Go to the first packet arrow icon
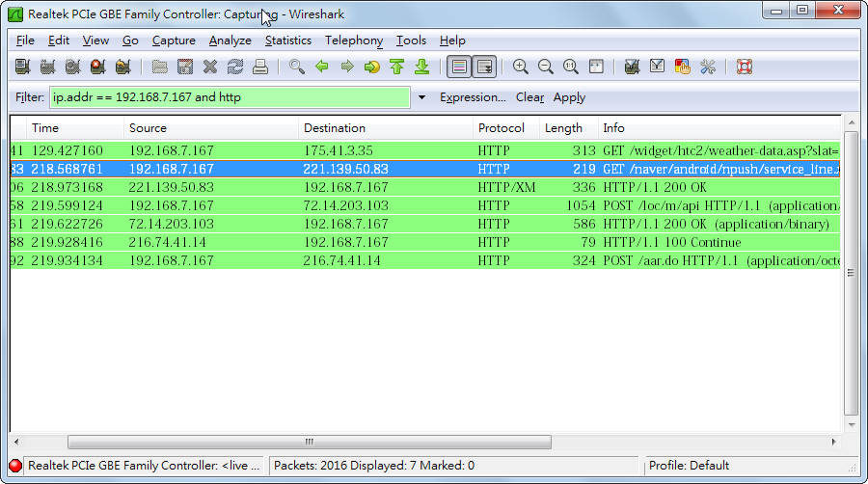The image size is (868, 484). click(397, 67)
